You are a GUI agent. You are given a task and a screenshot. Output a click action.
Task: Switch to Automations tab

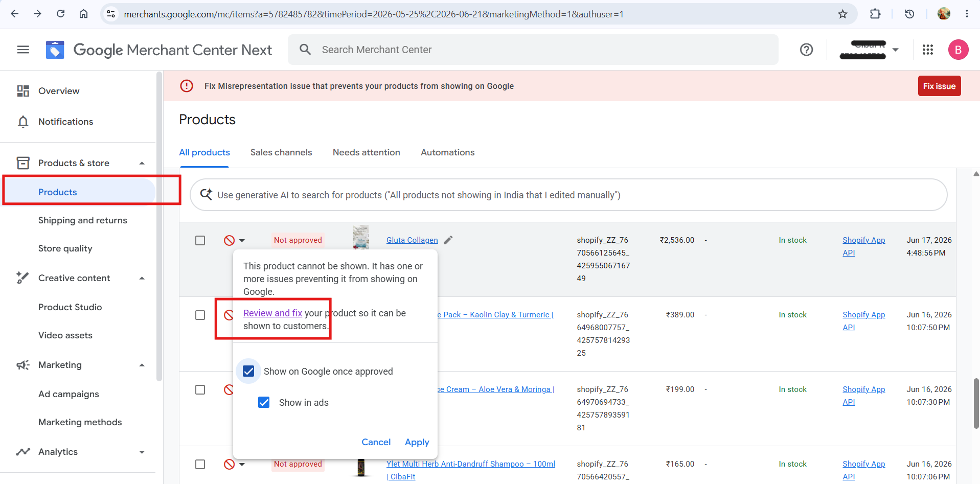[448, 152]
